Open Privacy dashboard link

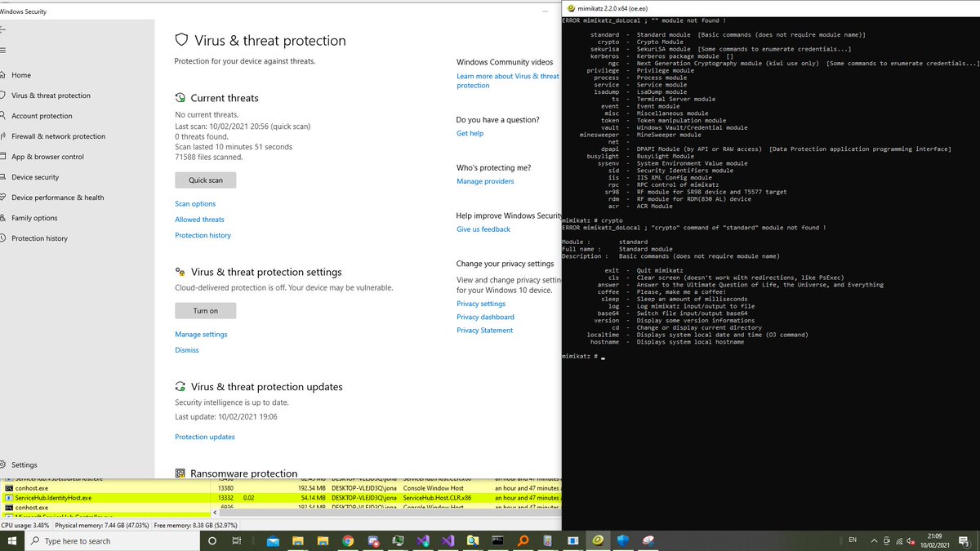tap(485, 317)
